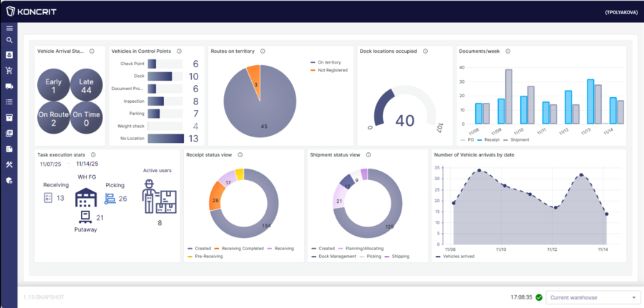
Task: Click the TPOLYAKOVA user menu
Action: 620,11
